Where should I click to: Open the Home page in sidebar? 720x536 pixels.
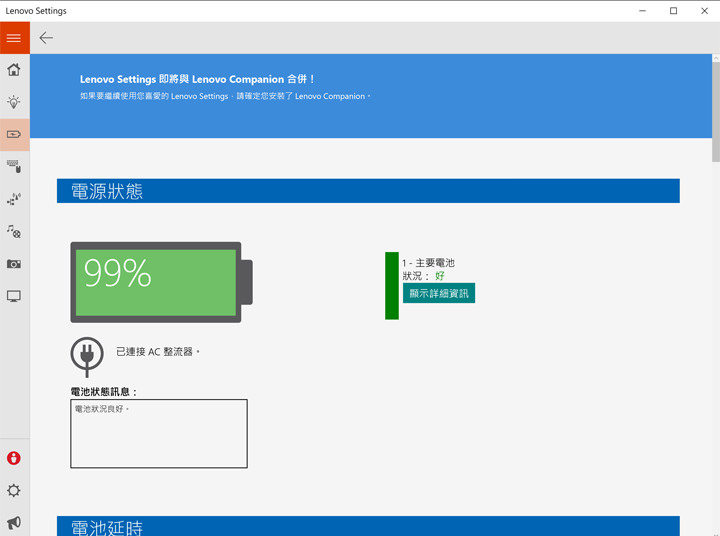(14, 70)
